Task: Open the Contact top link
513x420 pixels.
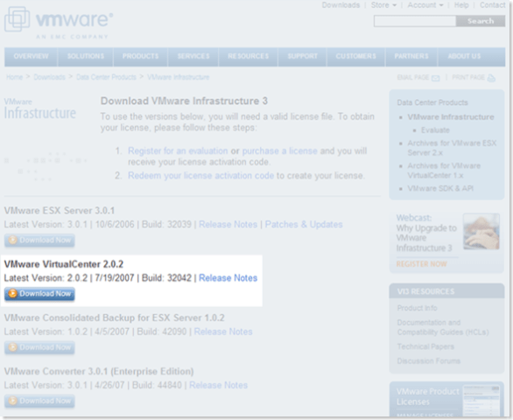Action: point(492,5)
